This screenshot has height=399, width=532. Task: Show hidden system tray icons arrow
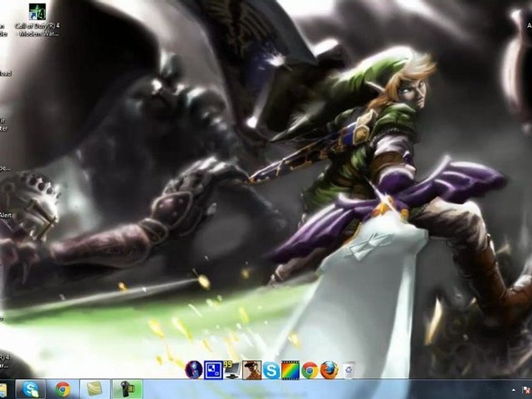pos(513,391)
